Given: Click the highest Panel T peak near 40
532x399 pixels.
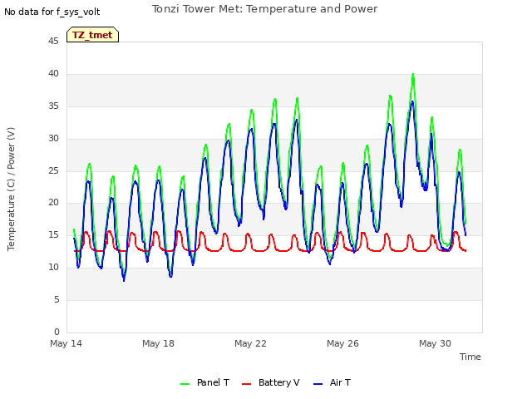Looking at the screenshot, I should [x=413, y=75].
